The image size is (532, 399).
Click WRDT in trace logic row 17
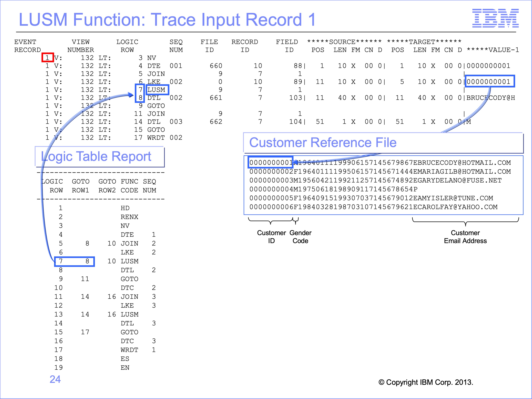(156, 137)
